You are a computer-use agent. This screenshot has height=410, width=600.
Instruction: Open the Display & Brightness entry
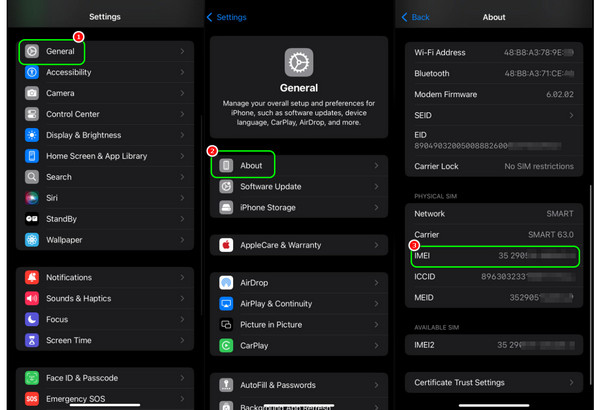click(105, 135)
